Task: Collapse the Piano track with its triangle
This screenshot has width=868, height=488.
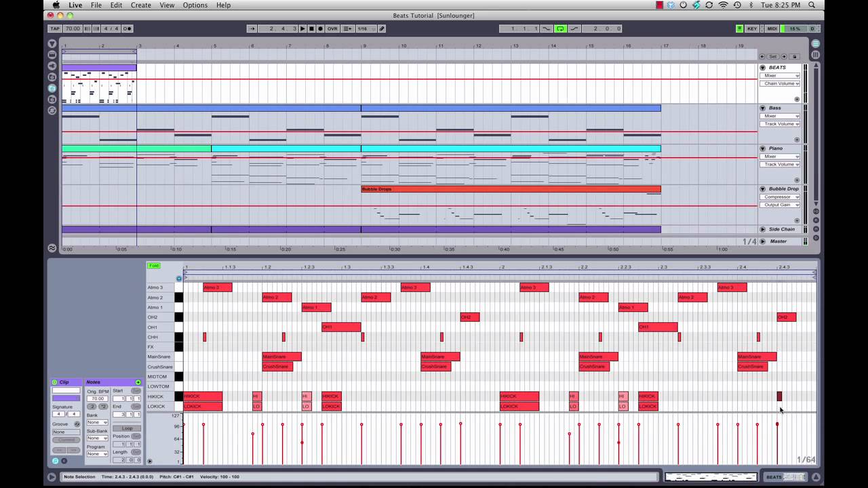Action: (x=762, y=148)
